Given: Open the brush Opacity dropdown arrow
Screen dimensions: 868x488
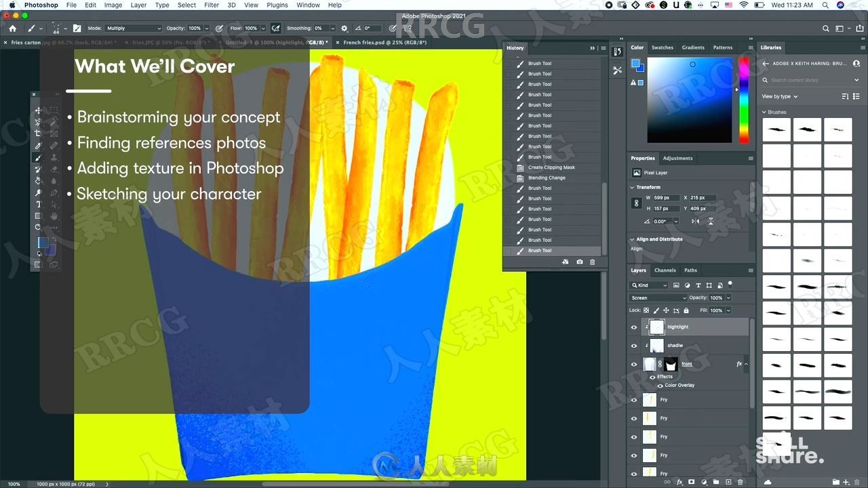Looking at the screenshot, I should pos(206,28).
